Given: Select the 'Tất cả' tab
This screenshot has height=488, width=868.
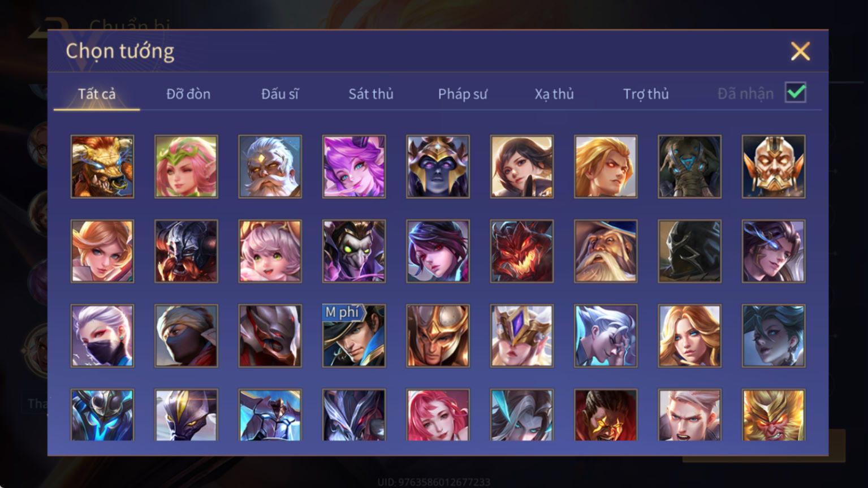Looking at the screenshot, I should tap(97, 94).
